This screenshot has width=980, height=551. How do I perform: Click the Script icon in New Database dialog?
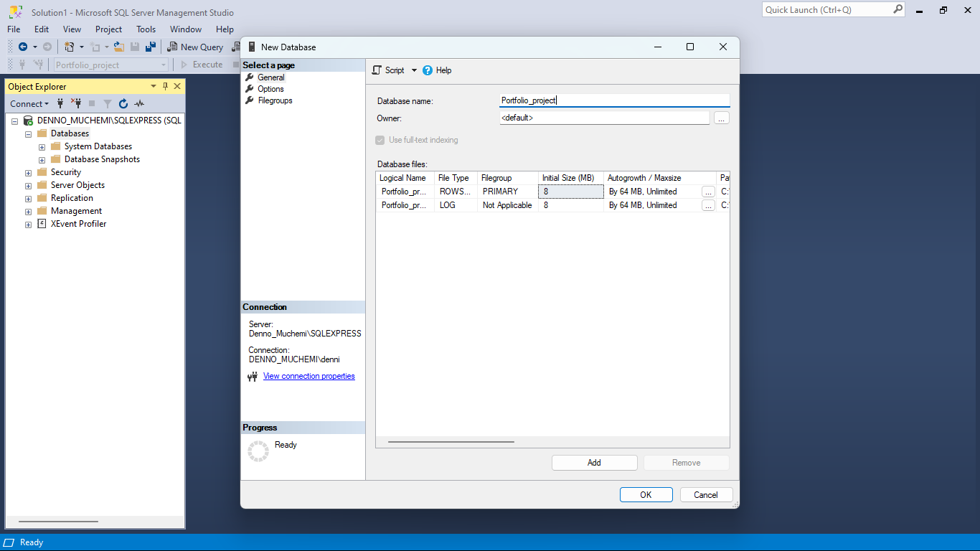[x=377, y=70]
